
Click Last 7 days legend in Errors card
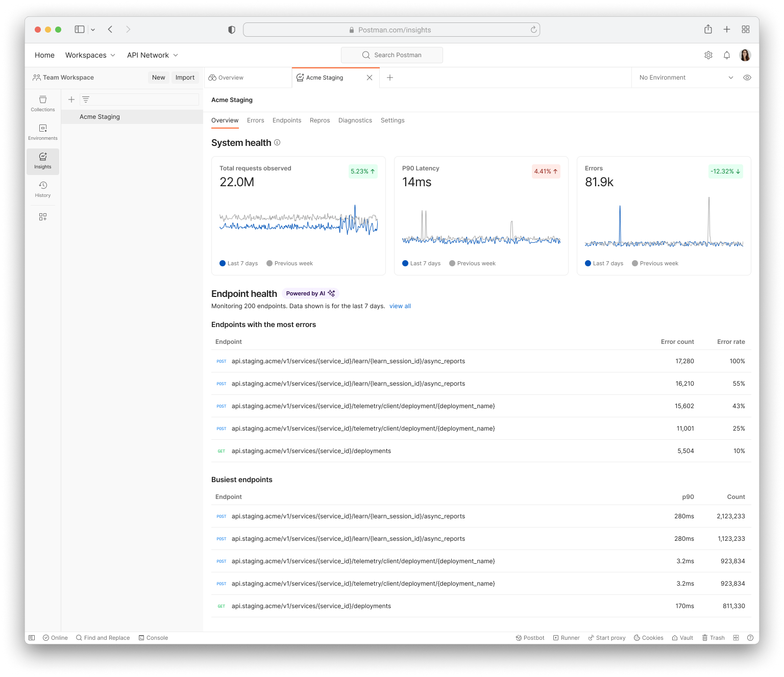604,263
